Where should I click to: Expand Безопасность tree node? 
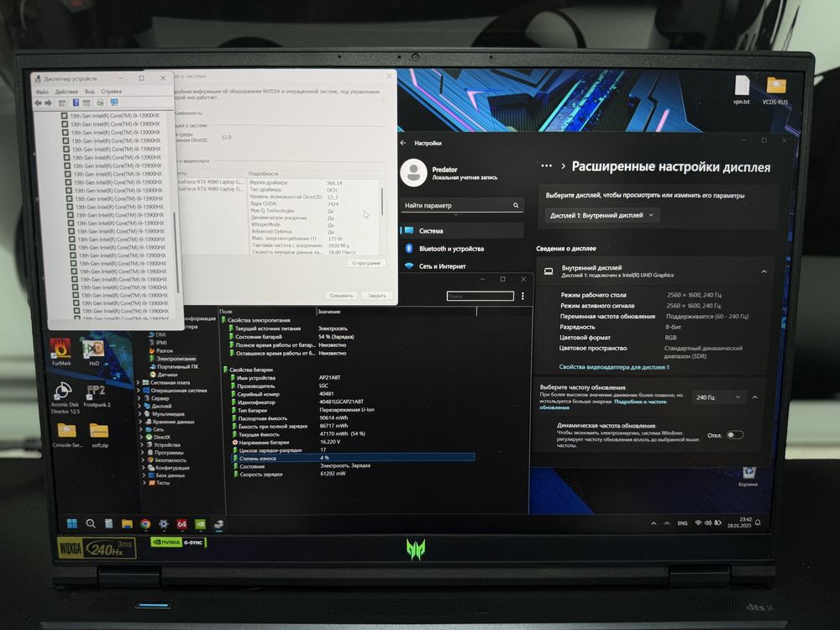click(143, 460)
